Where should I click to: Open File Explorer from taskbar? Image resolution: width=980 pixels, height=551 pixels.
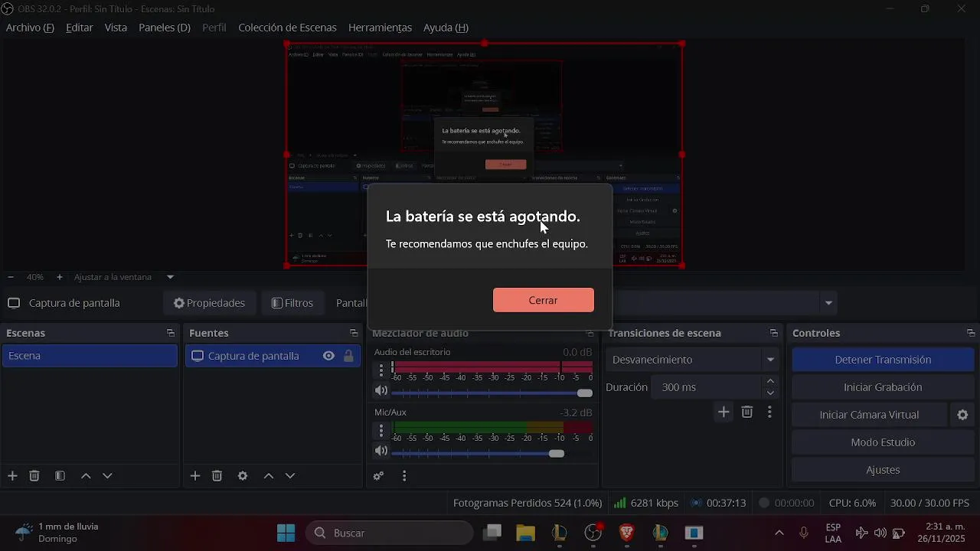point(525,533)
